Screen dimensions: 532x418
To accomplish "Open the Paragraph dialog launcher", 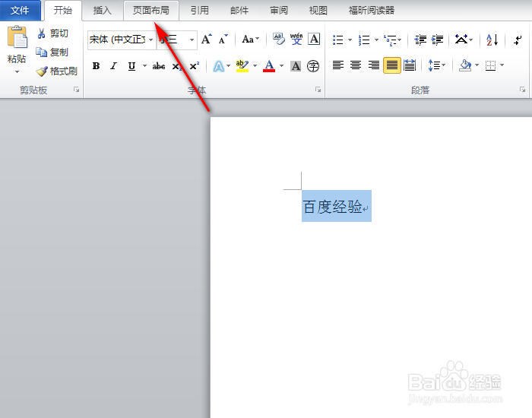I will click(x=523, y=90).
